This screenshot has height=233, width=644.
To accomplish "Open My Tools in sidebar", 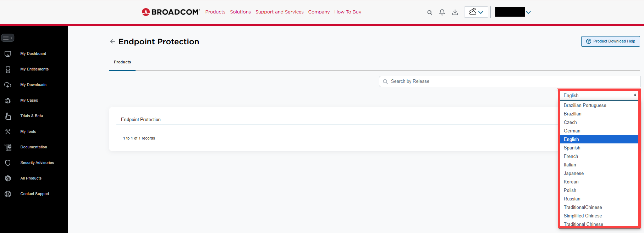I will (28, 132).
